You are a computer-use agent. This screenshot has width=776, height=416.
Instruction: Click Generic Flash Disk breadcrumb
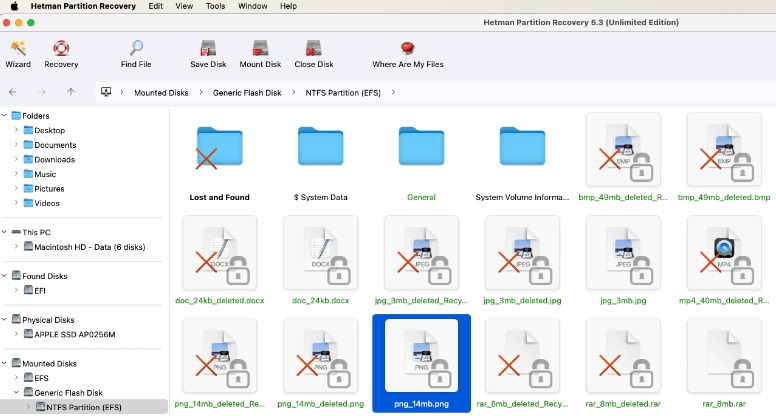[247, 92]
